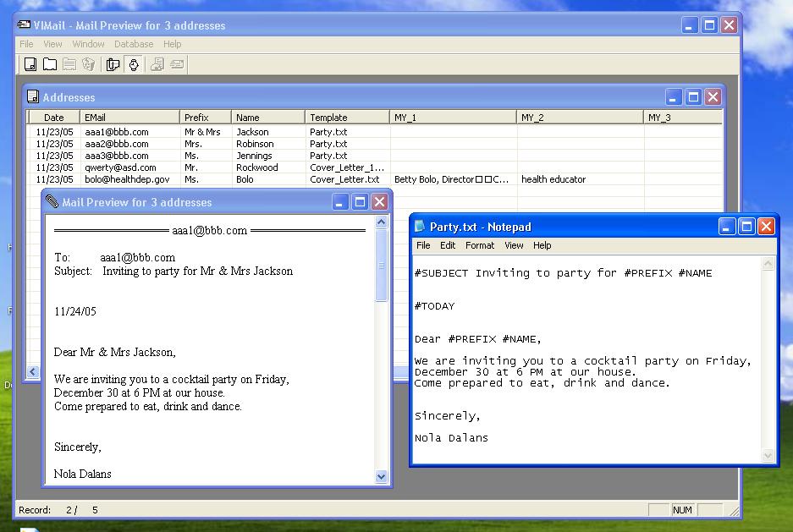
Task: Click the wristwatch toolbar icon
Action: [x=133, y=64]
